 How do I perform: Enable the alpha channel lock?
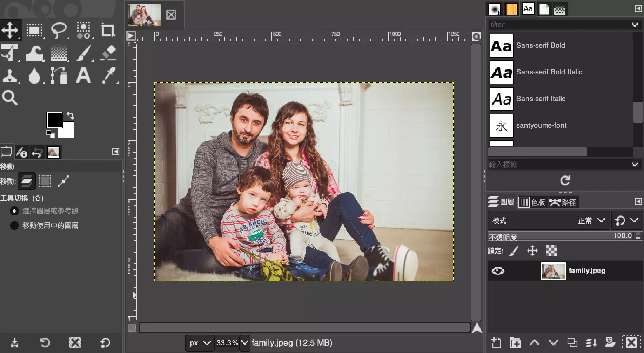pyautogui.click(x=551, y=251)
